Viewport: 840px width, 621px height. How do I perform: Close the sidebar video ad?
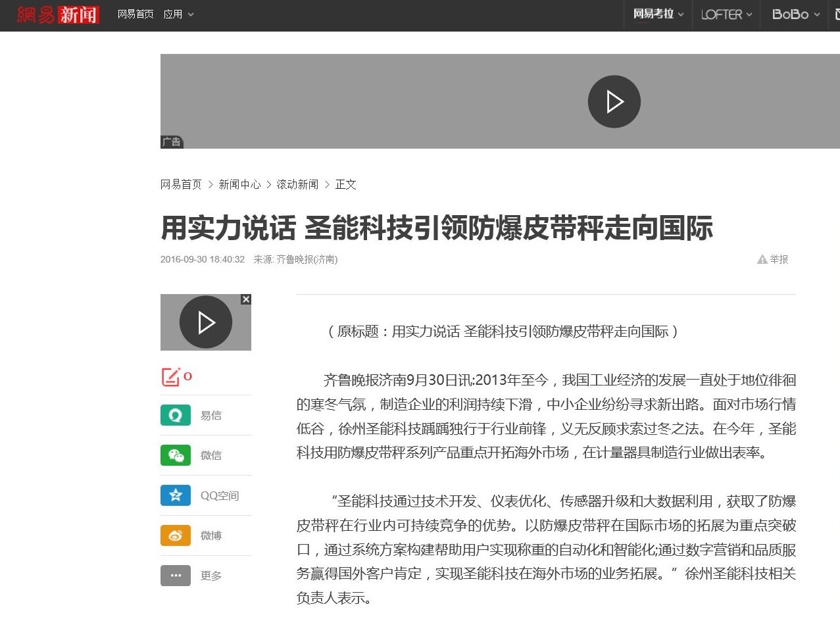[x=246, y=299]
